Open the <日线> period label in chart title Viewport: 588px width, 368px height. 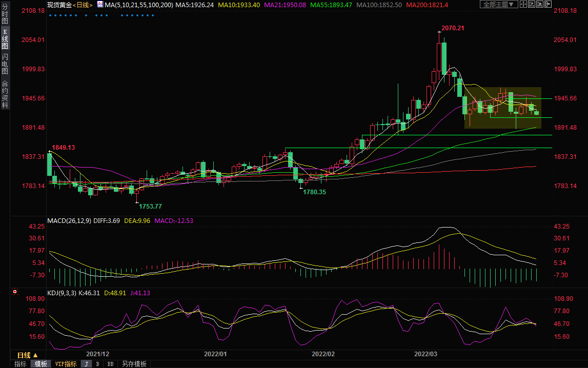tap(82, 5)
